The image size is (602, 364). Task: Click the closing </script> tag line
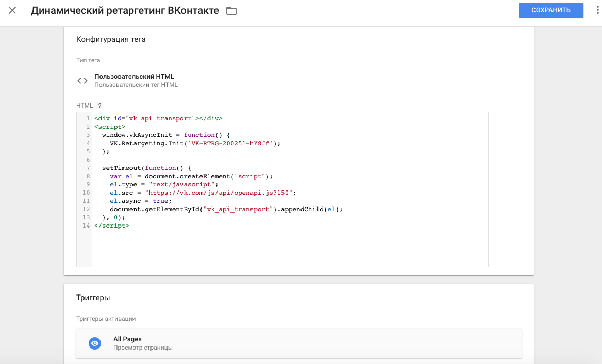pos(112,226)
